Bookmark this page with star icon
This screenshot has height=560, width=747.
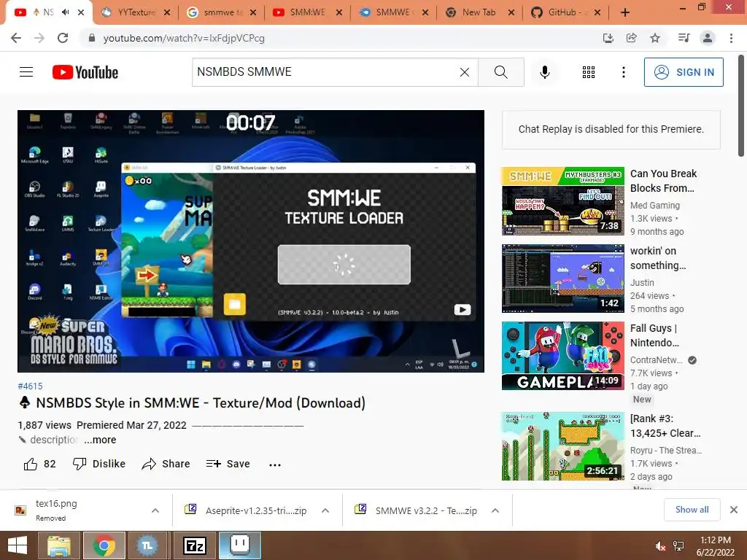click(x=655, y=38)
